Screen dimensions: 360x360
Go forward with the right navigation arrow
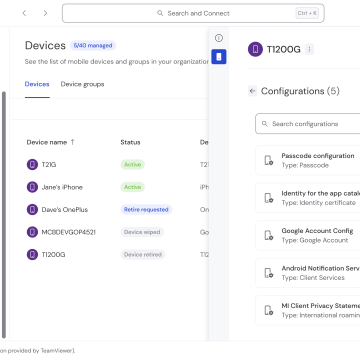[45, 13]
